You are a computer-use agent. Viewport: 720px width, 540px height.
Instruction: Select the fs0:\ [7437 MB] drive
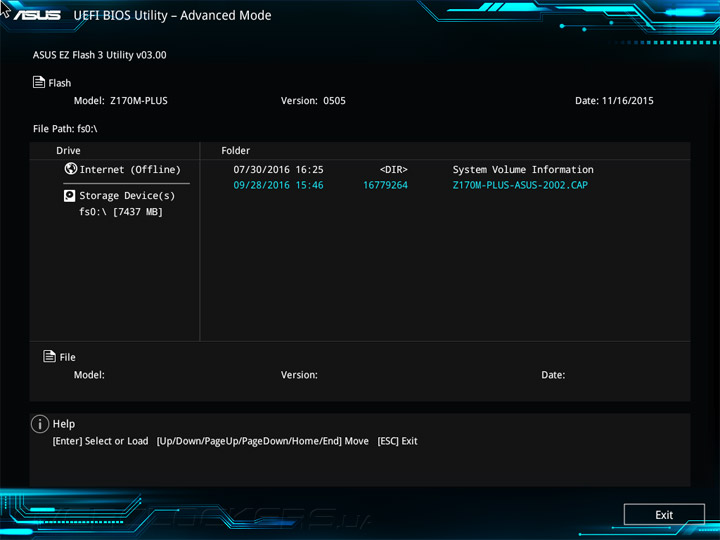tap(121, 212)
